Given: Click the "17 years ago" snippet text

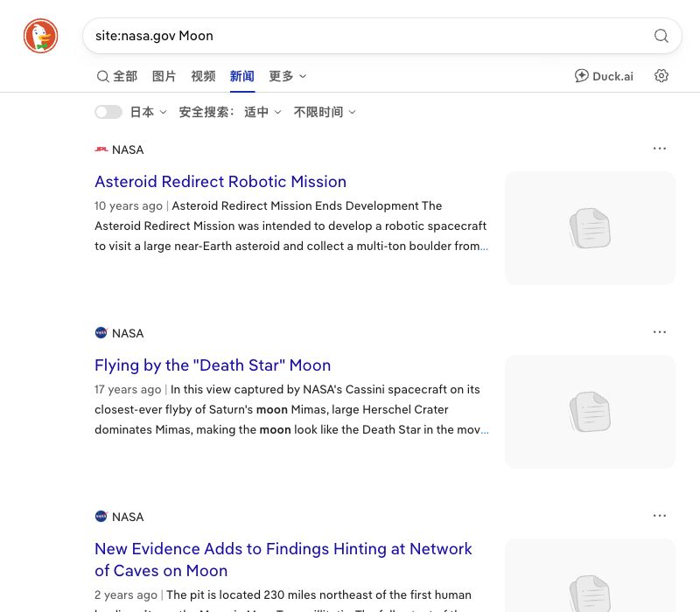Looking at the screenshot, I should click(x=128, y=389).
